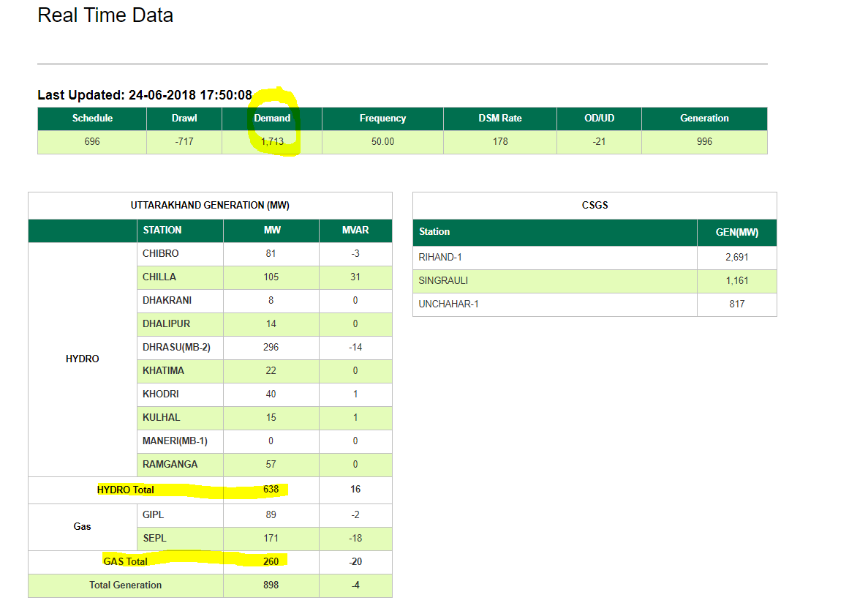Click the CSGS table title
The height and width of the screenshot is (614, 868).
(595, 206)
